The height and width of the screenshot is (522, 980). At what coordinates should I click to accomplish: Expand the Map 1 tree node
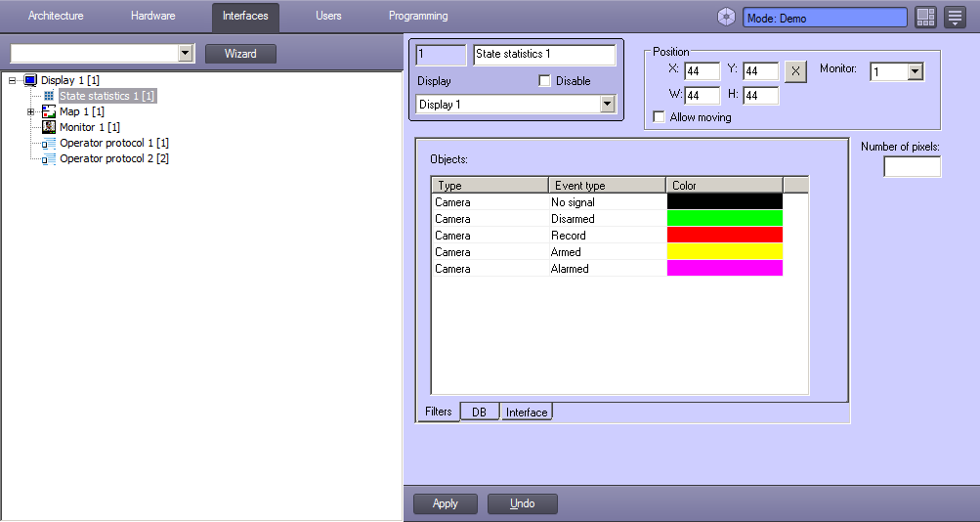click(x=30, y=111)
